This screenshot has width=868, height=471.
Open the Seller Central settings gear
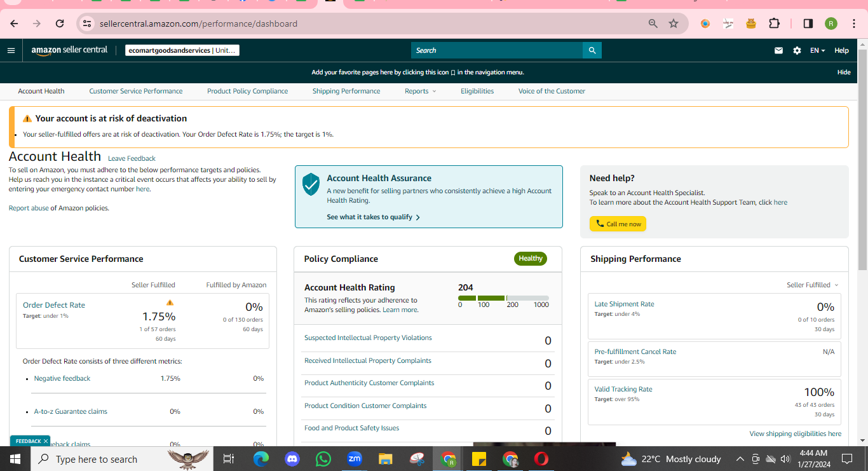(797, 50)
